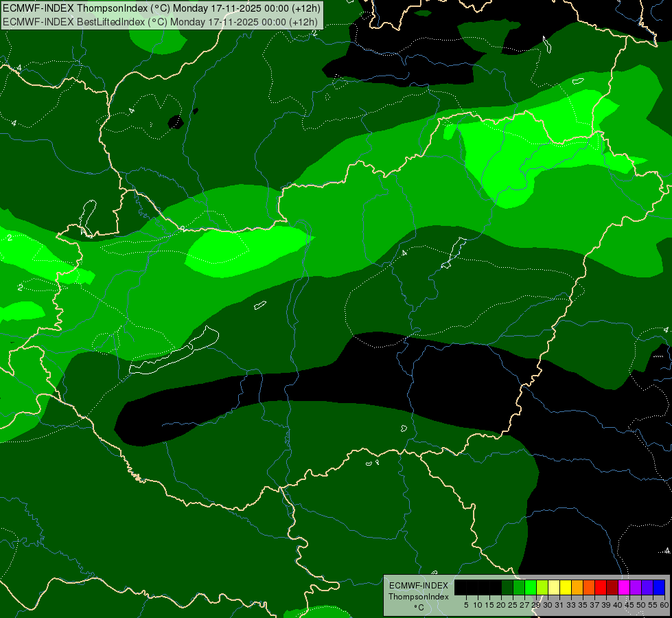Select the black legend swatch between 15 and 20

point(496,588)
